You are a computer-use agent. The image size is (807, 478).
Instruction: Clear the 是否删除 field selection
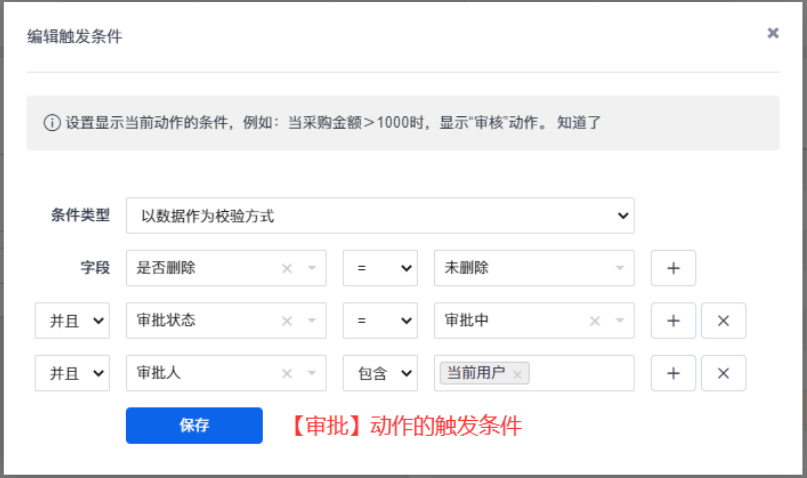coord(287,268)
